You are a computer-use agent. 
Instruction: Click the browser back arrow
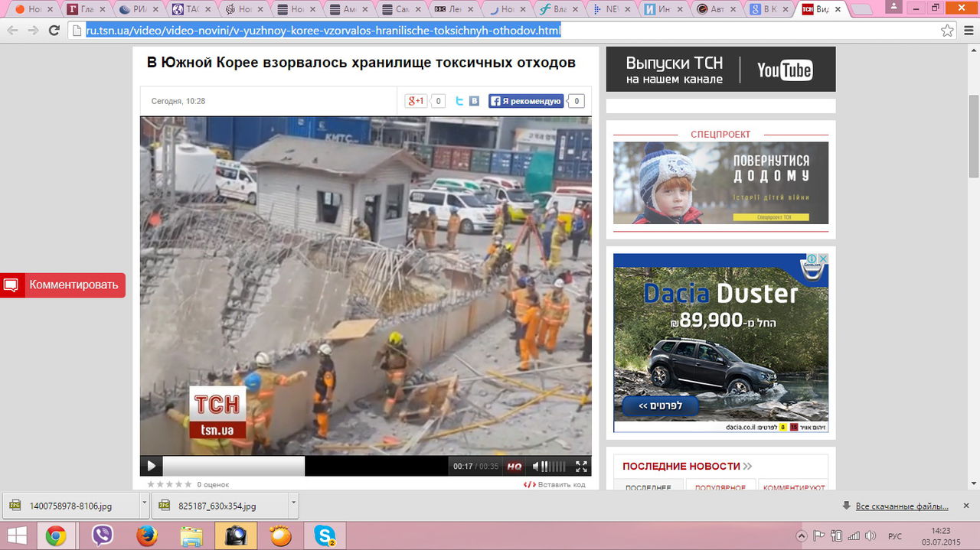(13, 31)
